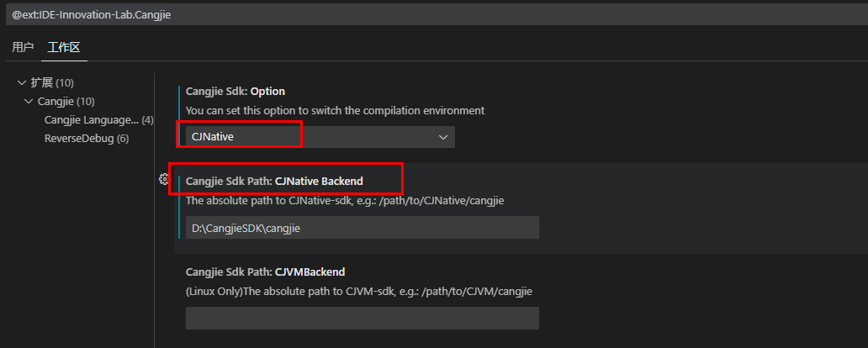
Task: Click the empty CJVMBackend sdk path field
Action: pyautogui.click(x=362, y=318)
